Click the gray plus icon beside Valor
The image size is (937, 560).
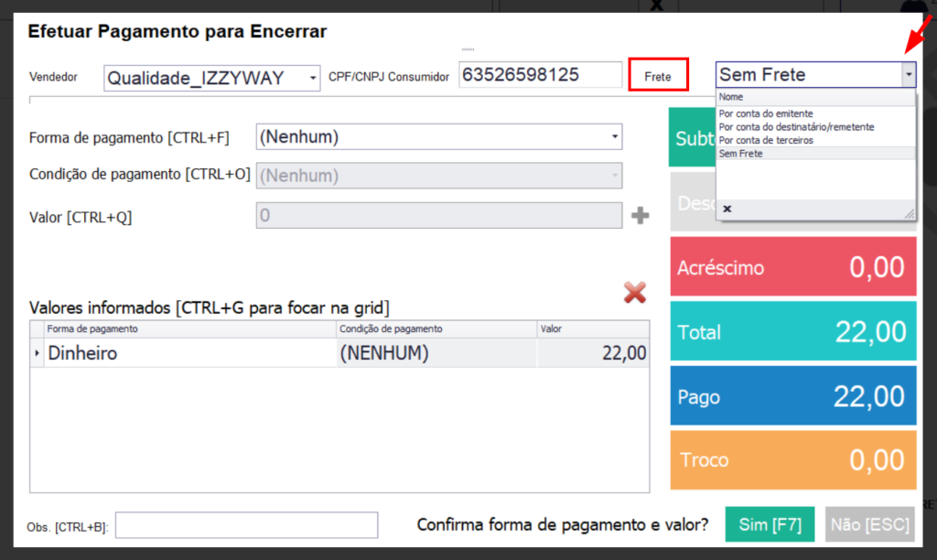641,216
